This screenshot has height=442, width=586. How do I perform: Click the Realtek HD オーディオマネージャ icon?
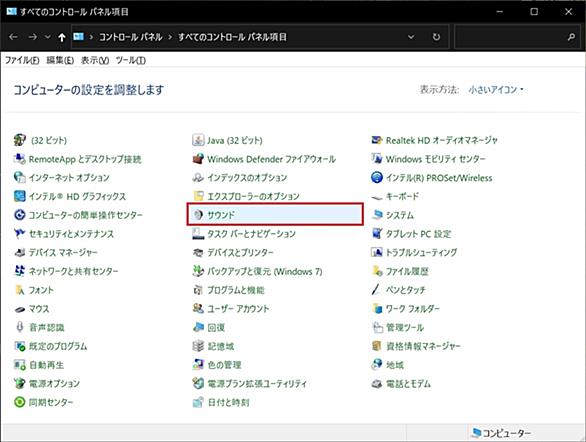tap(377, 140)
